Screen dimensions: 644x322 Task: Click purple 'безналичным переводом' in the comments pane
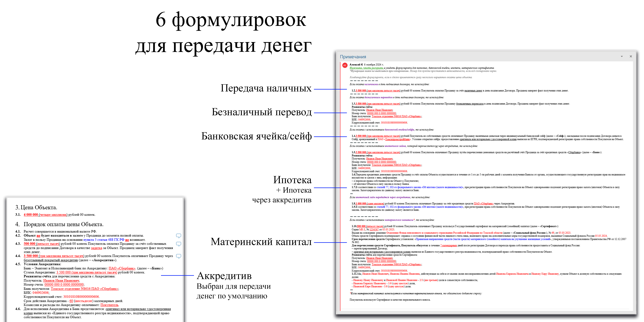378,97
